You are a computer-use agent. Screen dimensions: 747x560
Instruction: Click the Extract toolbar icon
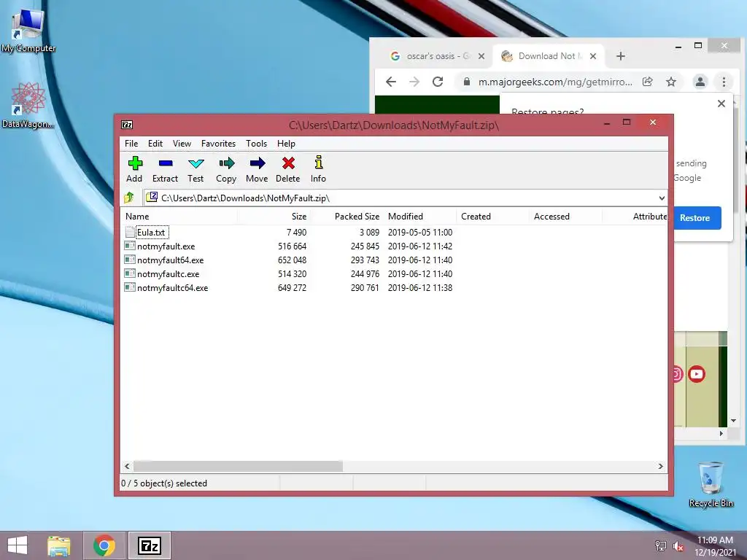coord(166,163)
